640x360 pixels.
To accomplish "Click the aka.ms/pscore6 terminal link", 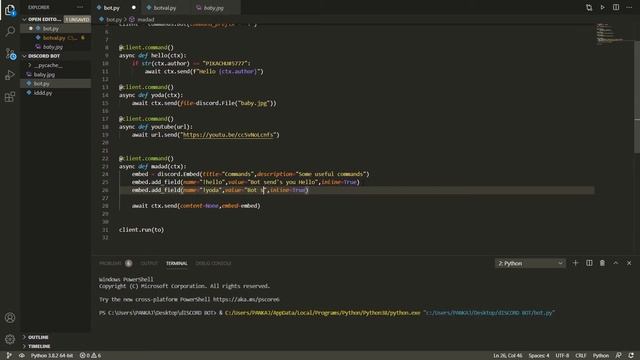I will point(246,299).
